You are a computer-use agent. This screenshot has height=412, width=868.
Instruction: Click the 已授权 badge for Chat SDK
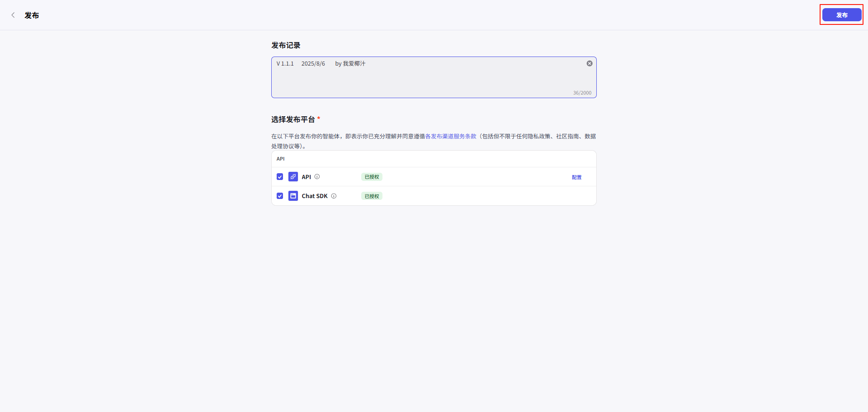point(372,196)
